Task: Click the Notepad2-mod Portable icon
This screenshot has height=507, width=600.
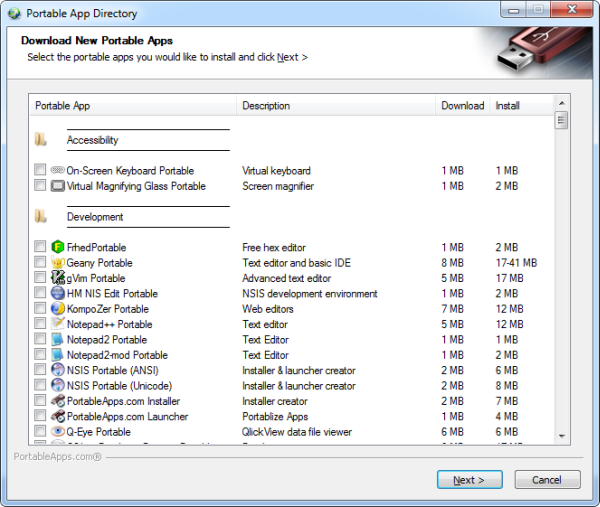Action: pos(57,354)
